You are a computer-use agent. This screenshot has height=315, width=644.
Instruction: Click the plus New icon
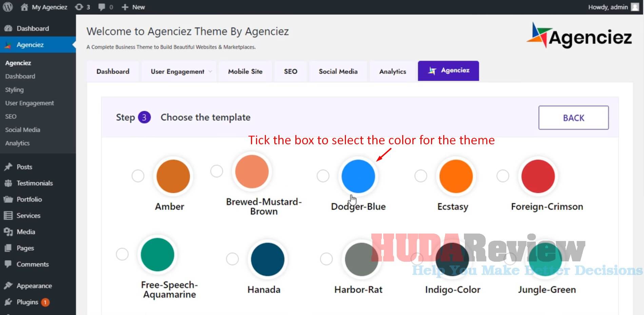pos(125,7)
